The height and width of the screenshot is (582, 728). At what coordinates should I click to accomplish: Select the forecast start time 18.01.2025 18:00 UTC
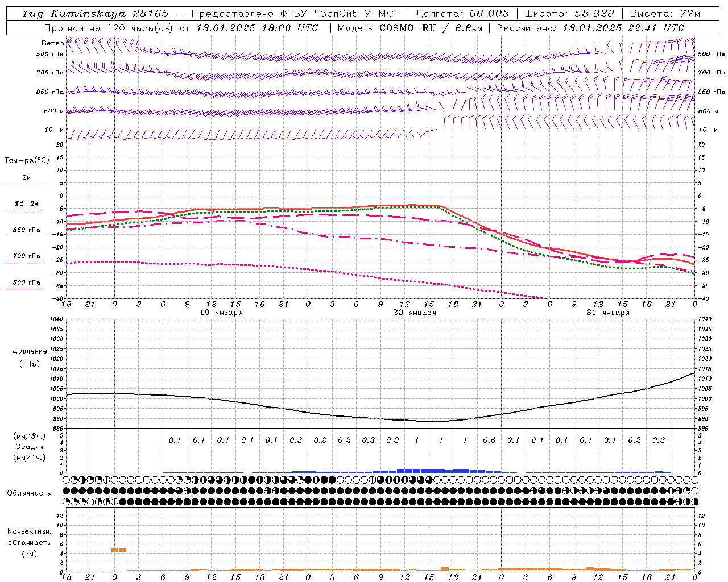coord(257,28)
